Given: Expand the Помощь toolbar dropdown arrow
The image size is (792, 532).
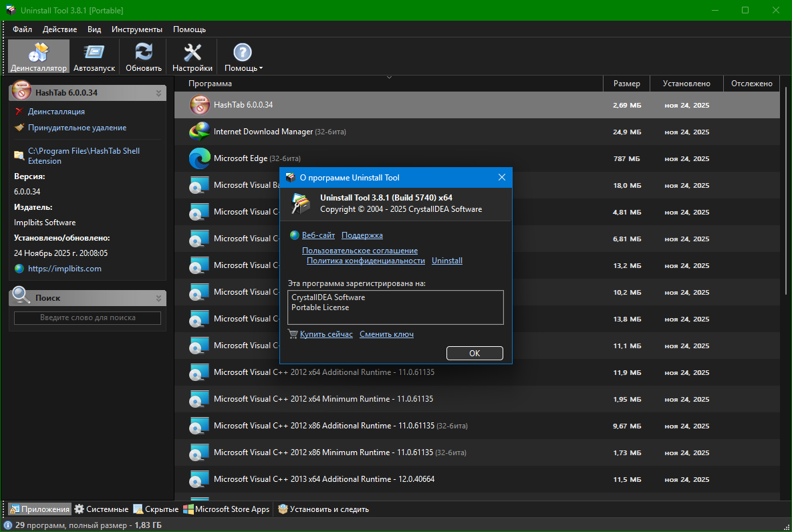Looking at the screenshot, I should [261, 68].
